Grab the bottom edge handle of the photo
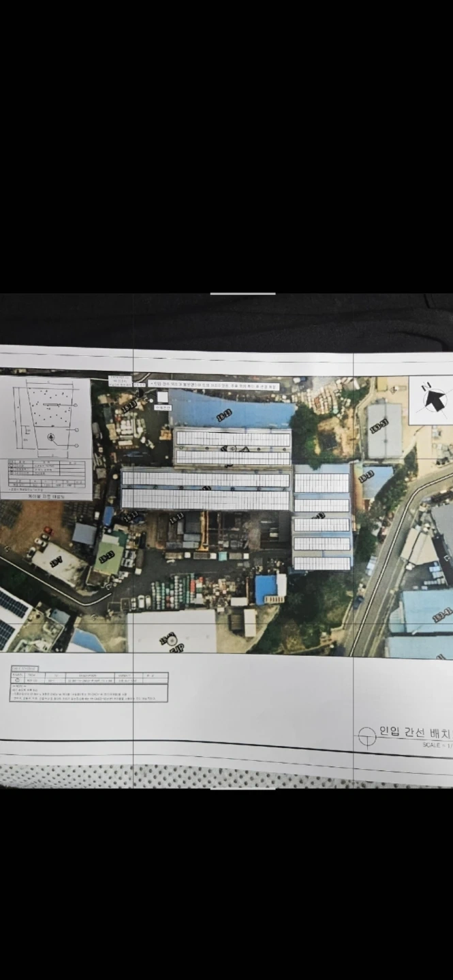 coord(243,788)
